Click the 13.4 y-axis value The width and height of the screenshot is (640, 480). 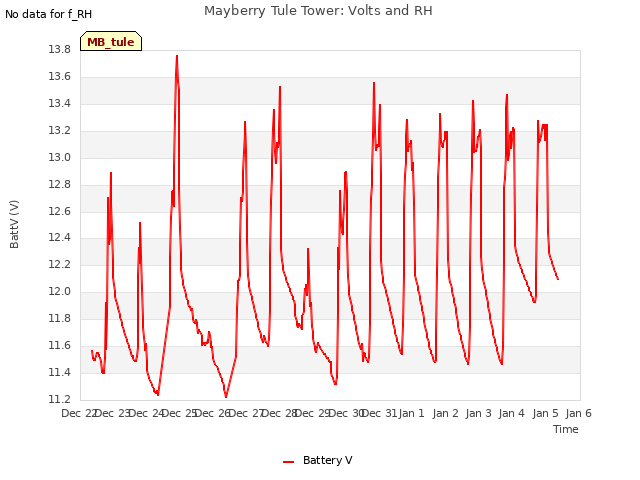click(x=60, y=103)
